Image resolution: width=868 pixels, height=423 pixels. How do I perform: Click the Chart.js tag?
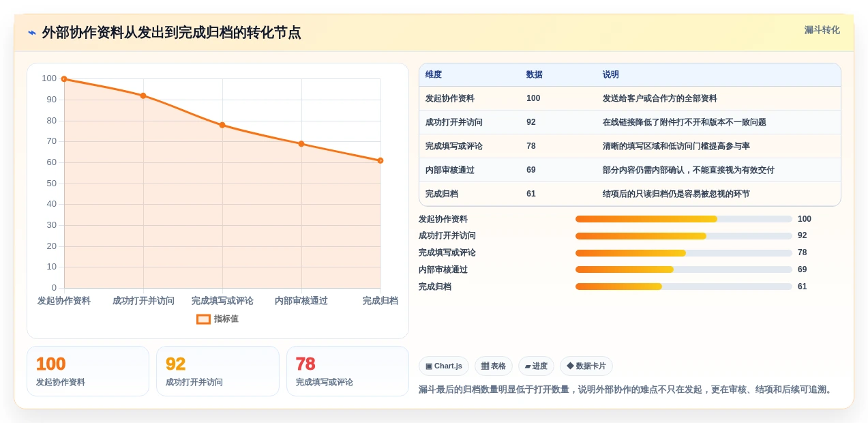tap(444, 366)
